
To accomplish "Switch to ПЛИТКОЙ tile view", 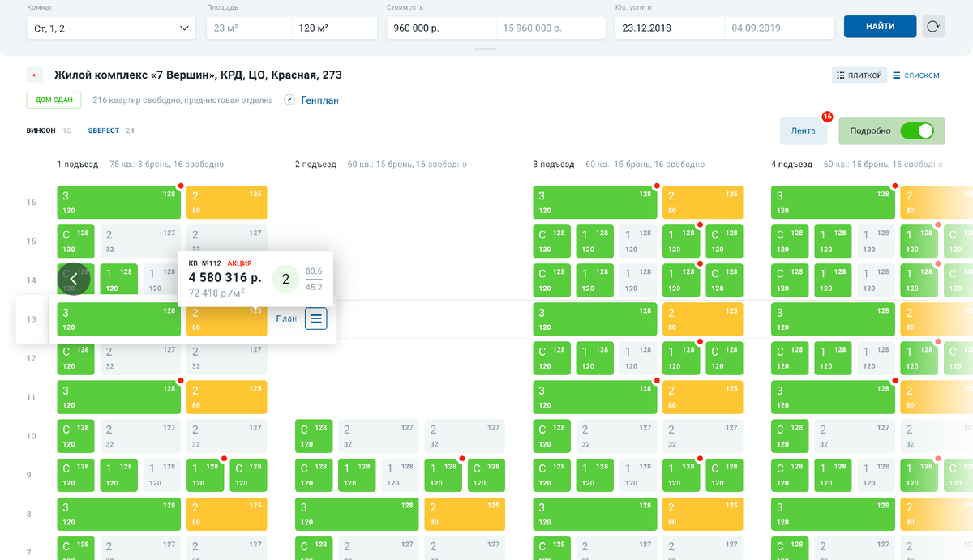I will 858,75.
